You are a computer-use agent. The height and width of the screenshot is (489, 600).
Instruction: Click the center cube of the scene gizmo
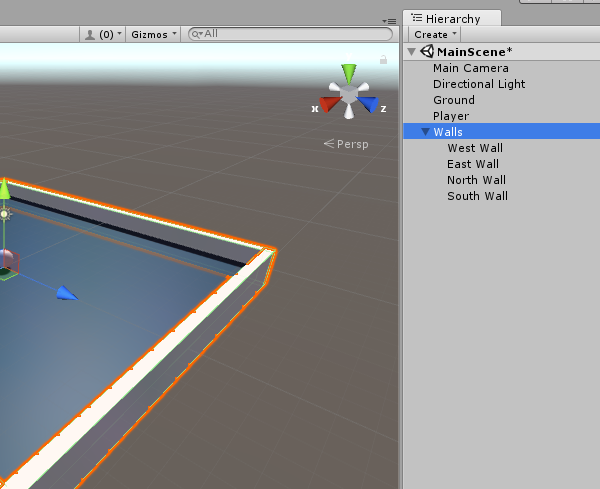(x=349, y=94)
